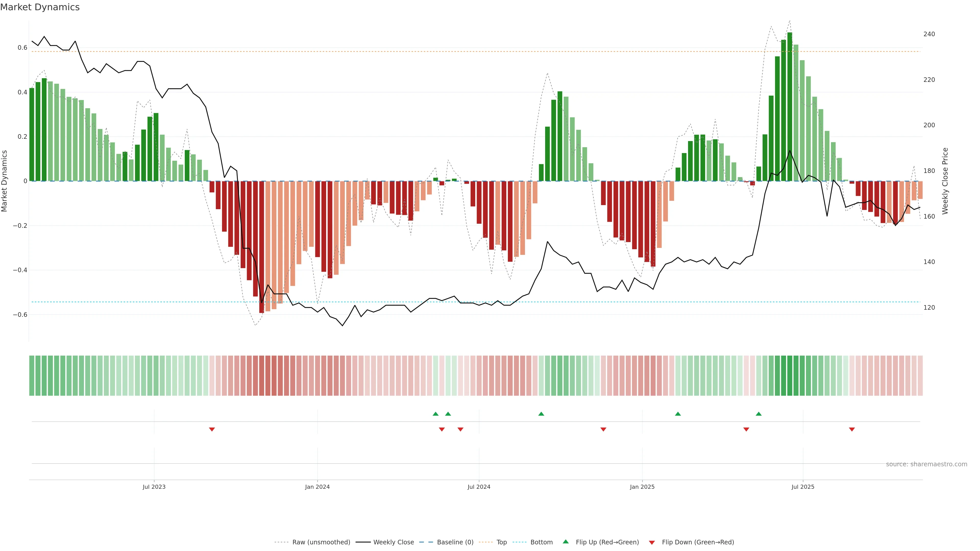
Task: Click the Flip Down red triangle legend icon
Action: pyautogui.click(x=652, y=542)
